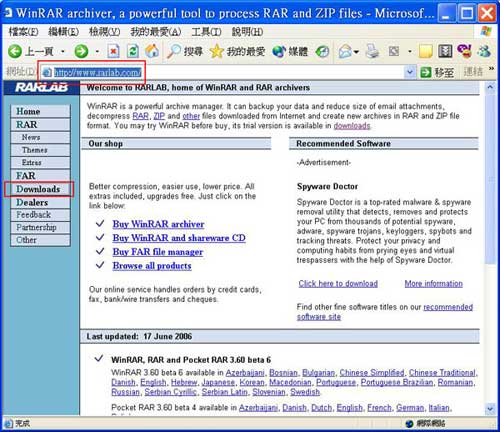Open the More information link
This screenshot has width=500, height=432.
(434, 284)
